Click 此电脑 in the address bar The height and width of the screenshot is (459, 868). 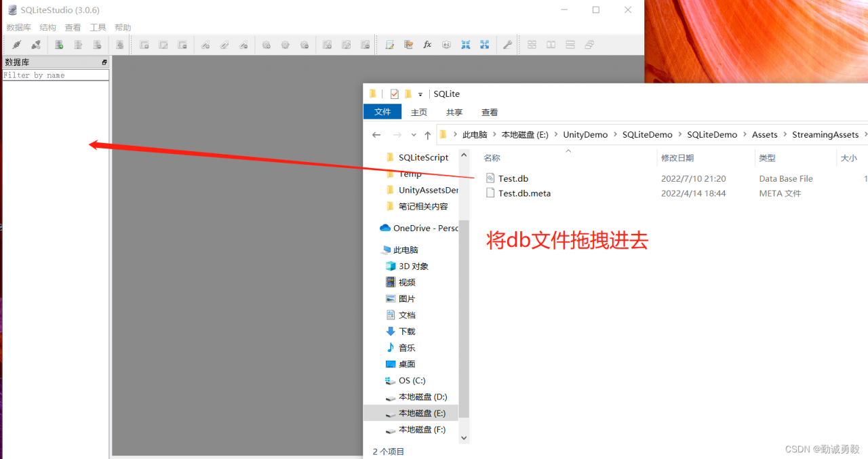(475, 135)
